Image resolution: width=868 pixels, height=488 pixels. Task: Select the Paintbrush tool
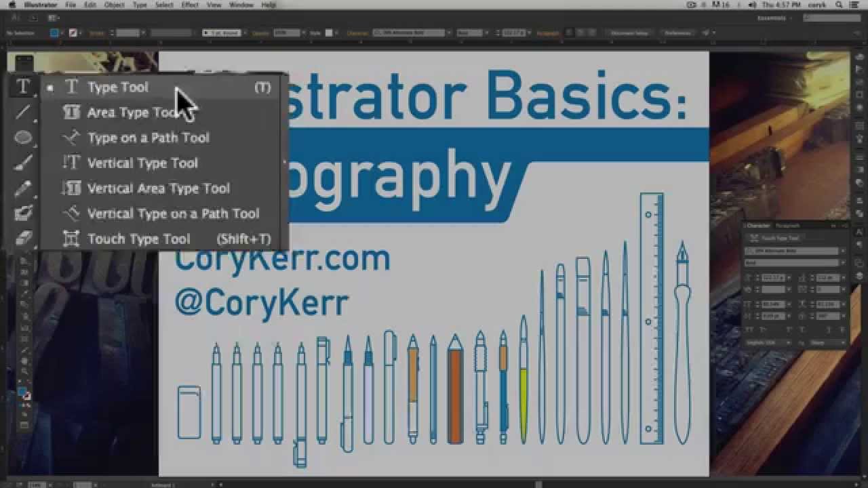23,163
